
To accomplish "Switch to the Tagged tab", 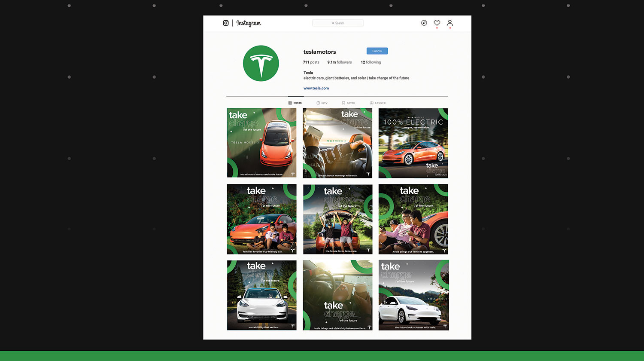I will pos(378,103).
